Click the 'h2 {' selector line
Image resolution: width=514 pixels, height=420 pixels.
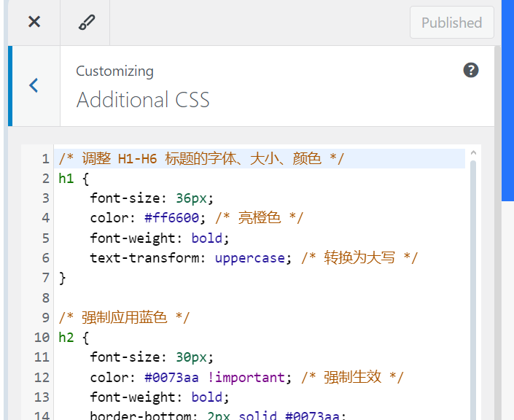point(74,338)
